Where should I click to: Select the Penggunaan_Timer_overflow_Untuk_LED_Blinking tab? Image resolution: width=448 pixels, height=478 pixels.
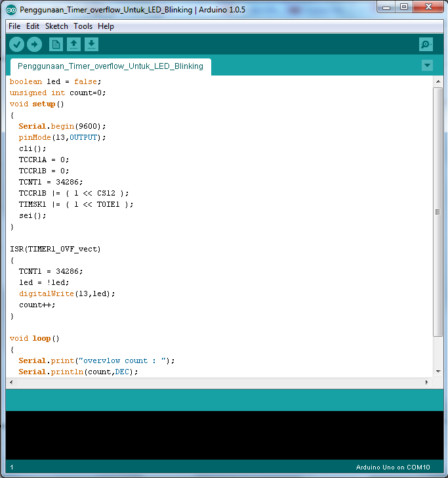click(x=111, y=66)
